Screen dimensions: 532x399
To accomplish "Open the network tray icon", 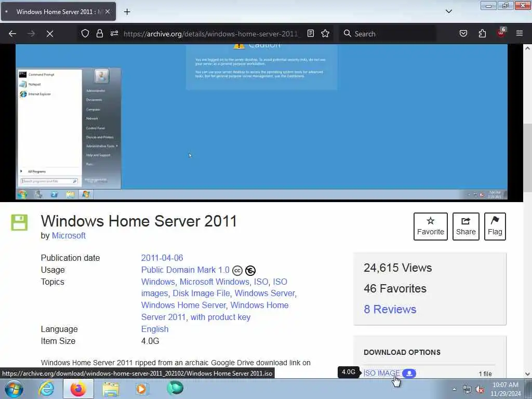I will pyautogui.click(x=467, y=390).
